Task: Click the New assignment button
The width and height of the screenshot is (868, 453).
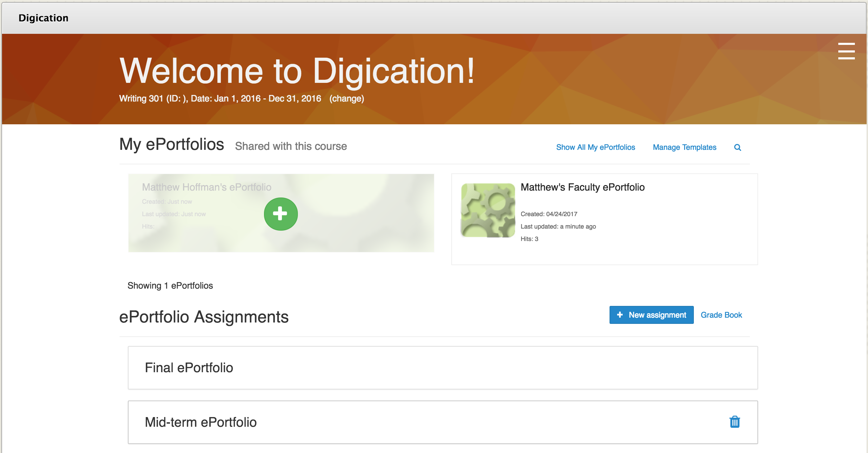Action: click(x=651, y=315)
